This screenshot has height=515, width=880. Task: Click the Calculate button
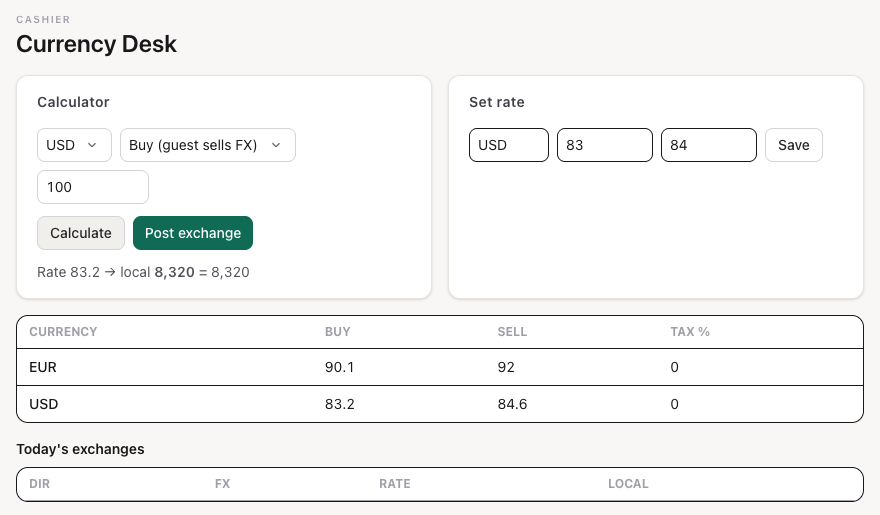(81, 233)
